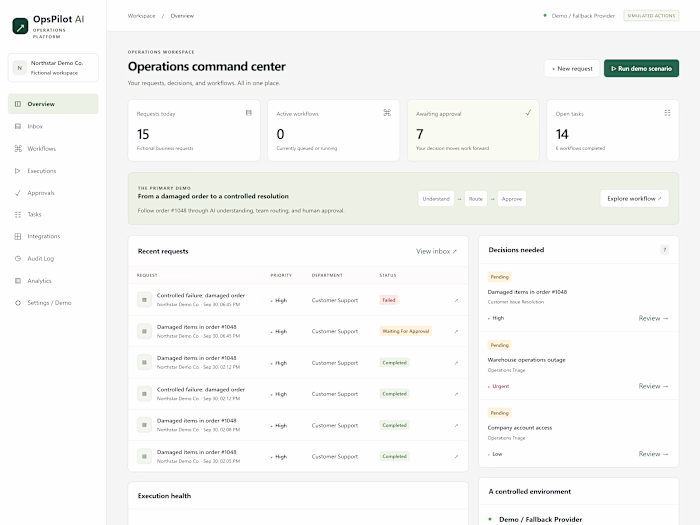
Task: Click the Integrations grid icon
Action: click(x=18, y=236)
